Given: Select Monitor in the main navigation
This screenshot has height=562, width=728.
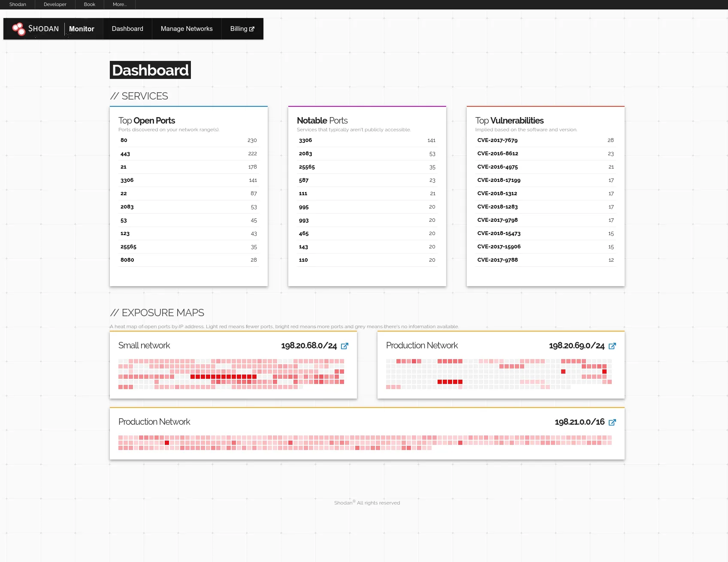Looking at the screenshot, I should tap(82, 29).
